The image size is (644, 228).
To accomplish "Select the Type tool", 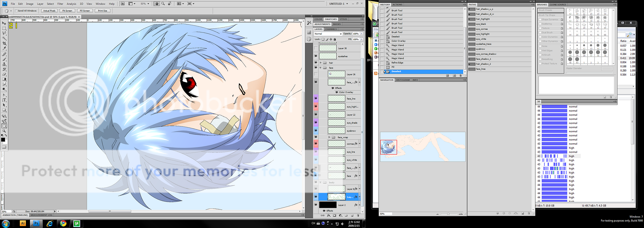I will coord(4,100).
